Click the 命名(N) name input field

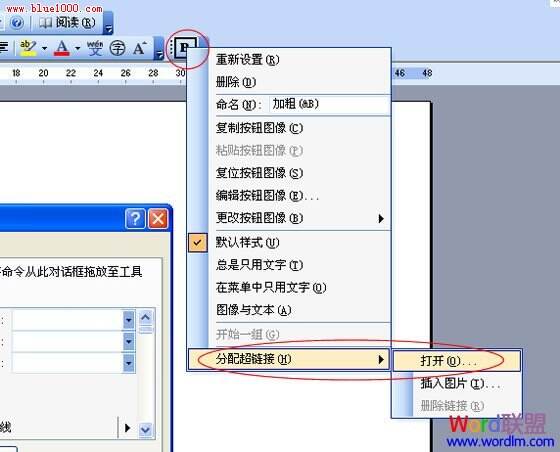[329, 104]
